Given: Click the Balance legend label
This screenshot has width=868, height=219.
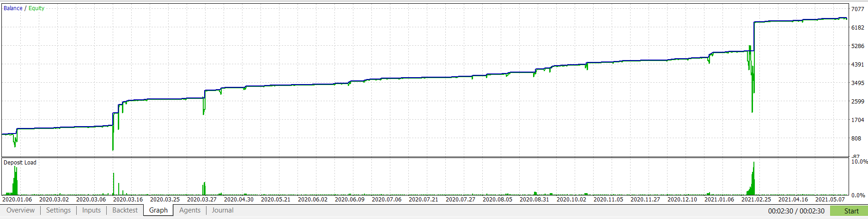Looking at the screenshot, I should pos(13,8).
